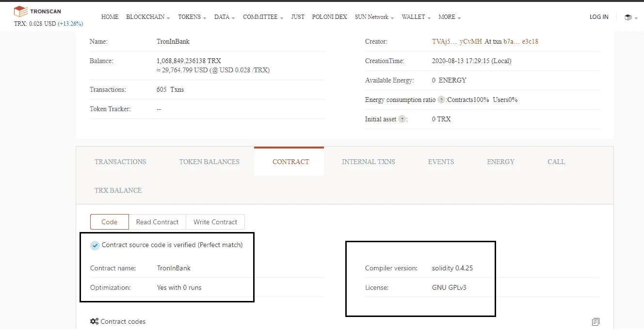Click the balance value 1,068,849.236138 TRX
This screenshot has height=333, width=644.
click(x=189, y=61)
